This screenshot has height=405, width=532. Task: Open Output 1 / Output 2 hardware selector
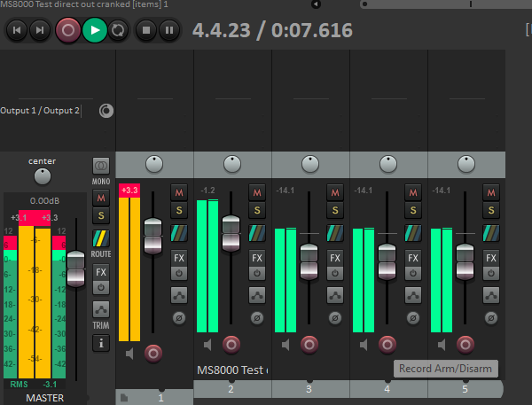[40, 111]
